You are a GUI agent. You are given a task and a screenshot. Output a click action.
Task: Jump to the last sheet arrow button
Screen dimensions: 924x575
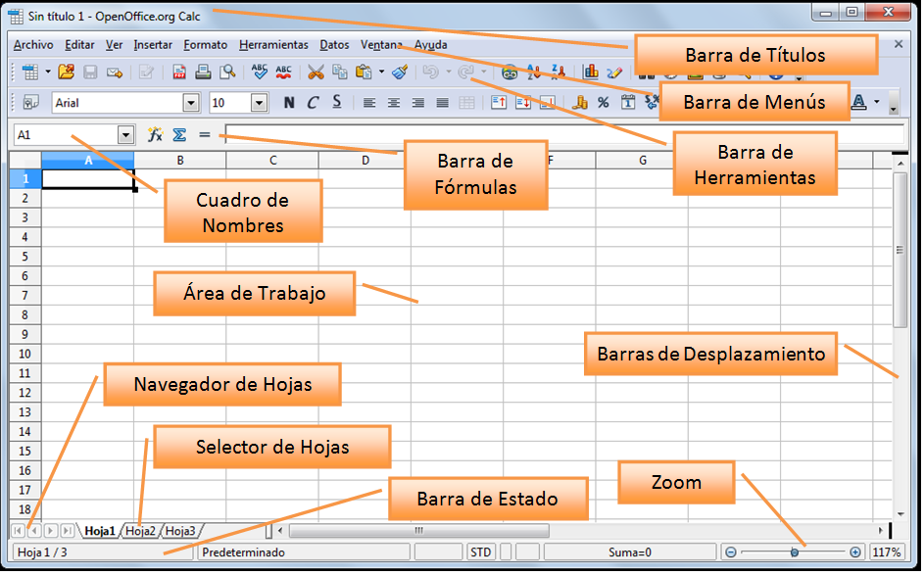click(x=68, y=531)
